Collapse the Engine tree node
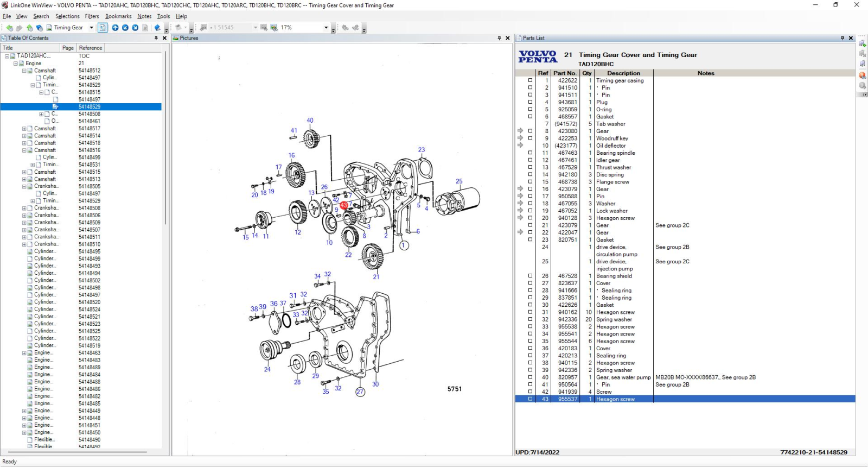Screen dimensions: 868x467 pyautogui.click(x=16, y=64)
